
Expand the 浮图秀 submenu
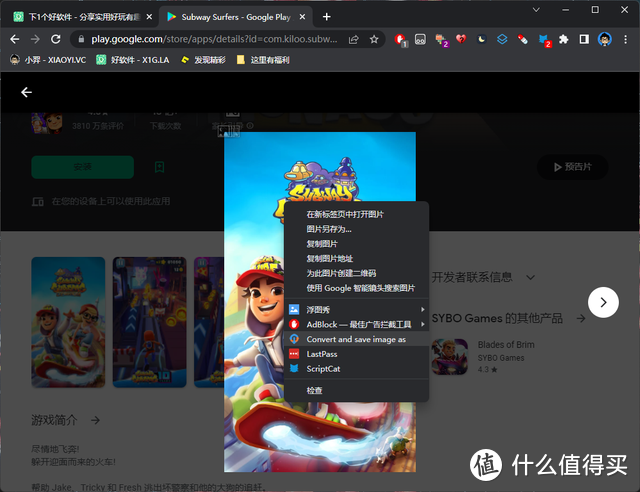(x=356, y=310)
